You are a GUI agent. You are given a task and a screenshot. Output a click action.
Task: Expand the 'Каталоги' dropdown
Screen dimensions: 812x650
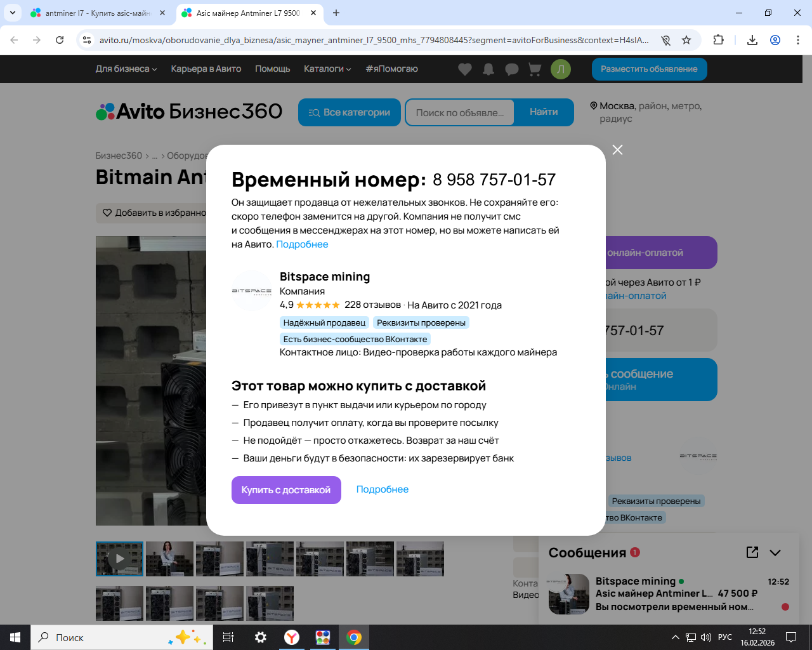327,69
